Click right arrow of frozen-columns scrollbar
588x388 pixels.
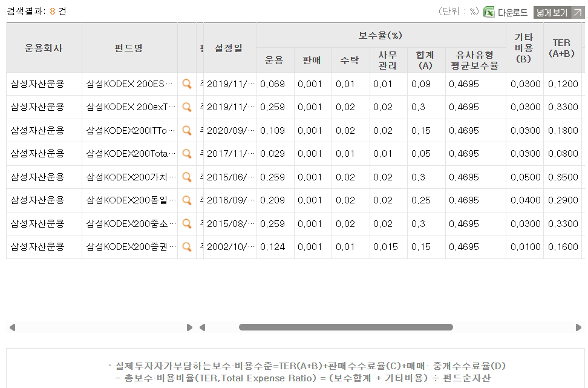(189, 327)
